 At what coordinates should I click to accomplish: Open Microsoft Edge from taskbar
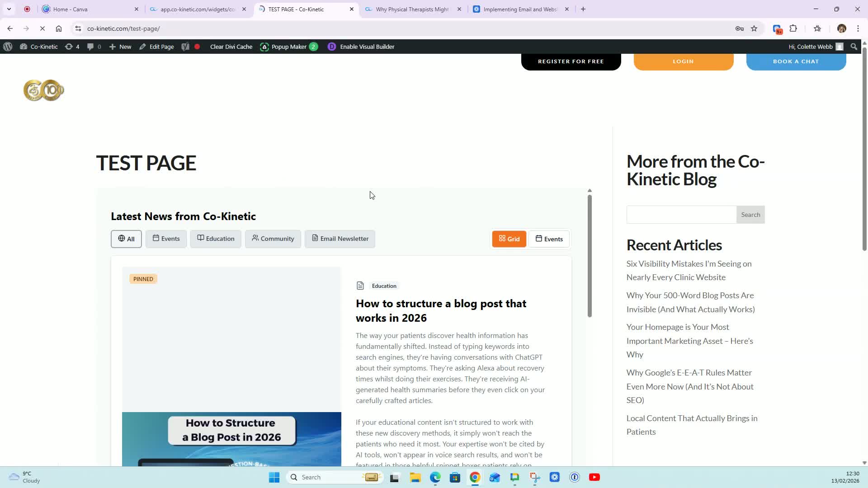click(x=435, y=477)
